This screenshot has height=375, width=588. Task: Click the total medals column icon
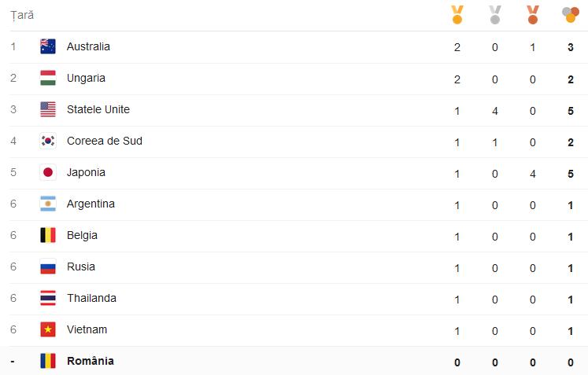[x=571, y=15]
